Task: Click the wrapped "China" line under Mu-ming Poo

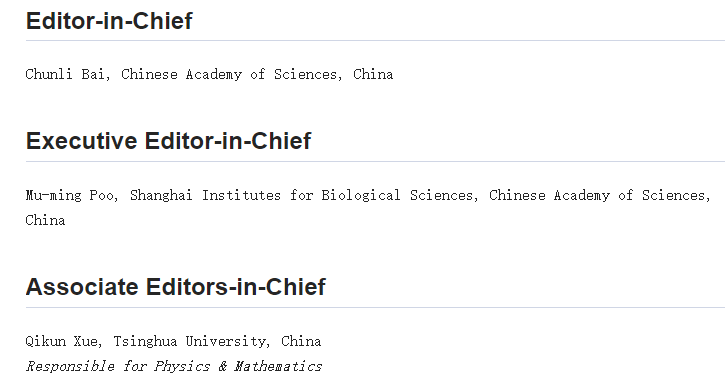Action: [x=45, y=220]
